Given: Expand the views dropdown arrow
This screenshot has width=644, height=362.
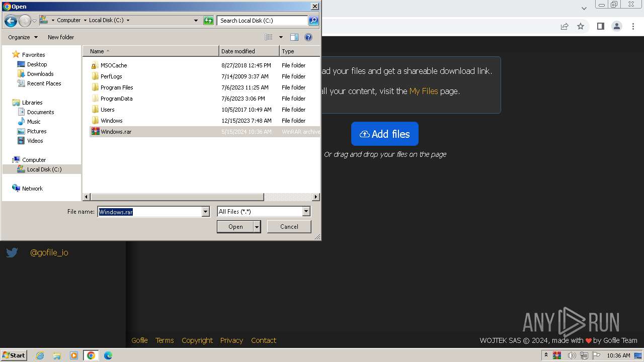Looking at the screenshot, I should coord(281,37).
